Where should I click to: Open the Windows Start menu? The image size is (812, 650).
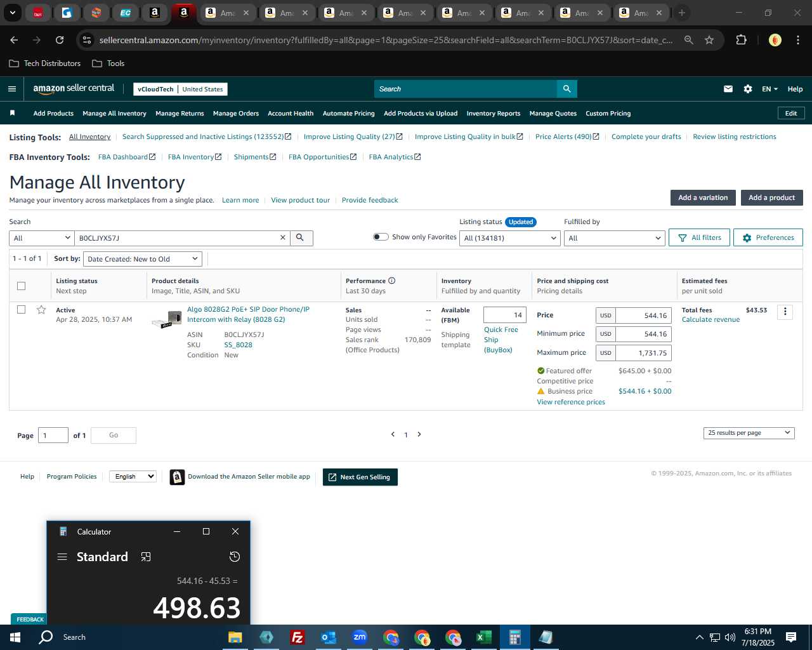[x=14, y=637]
